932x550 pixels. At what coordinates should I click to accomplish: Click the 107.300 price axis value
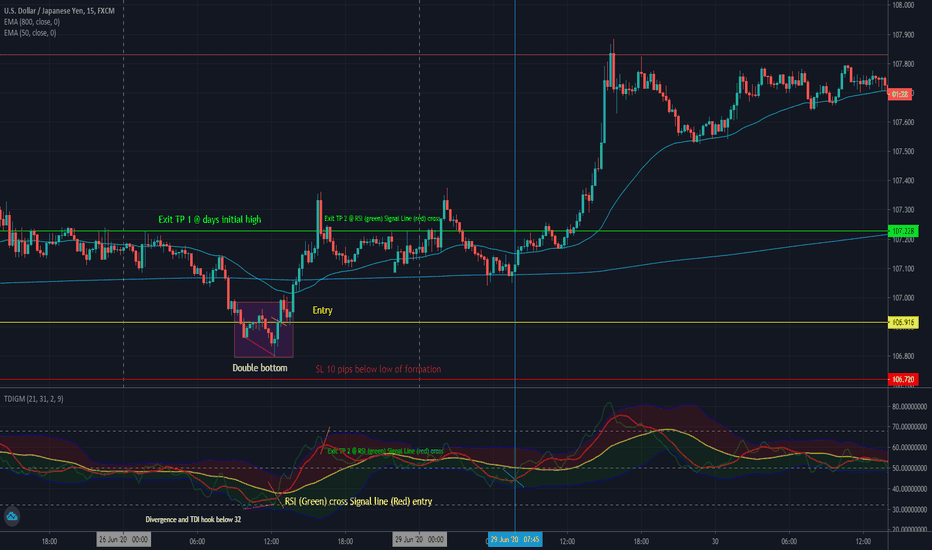tap(903, 210)
